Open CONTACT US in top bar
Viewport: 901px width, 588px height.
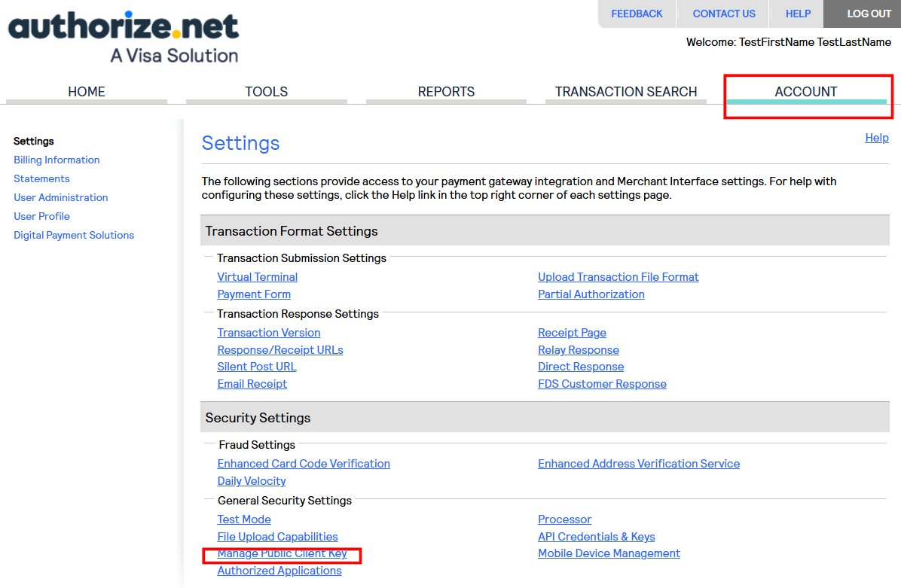(723, 14)
